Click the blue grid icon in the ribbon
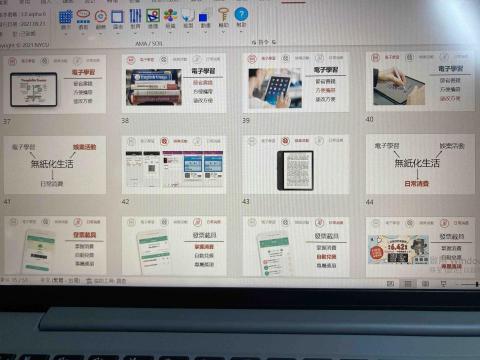Screen dimensions: 480x360 point(65,17)
